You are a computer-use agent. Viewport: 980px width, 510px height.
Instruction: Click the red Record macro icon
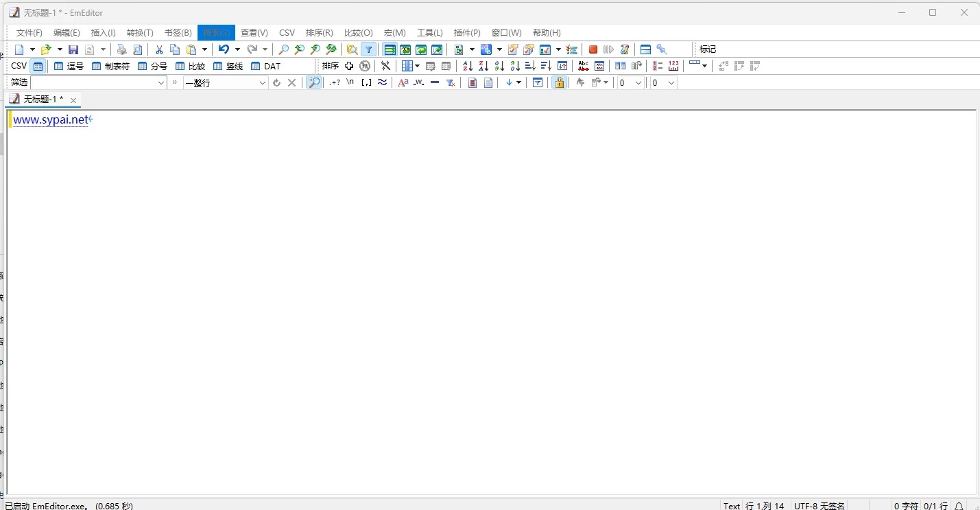593,49
